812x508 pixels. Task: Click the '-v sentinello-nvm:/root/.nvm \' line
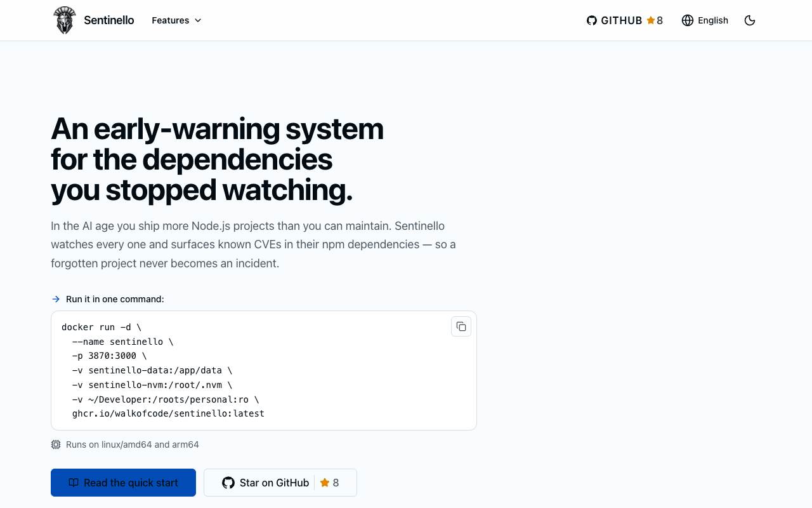(x=152, y=385)
